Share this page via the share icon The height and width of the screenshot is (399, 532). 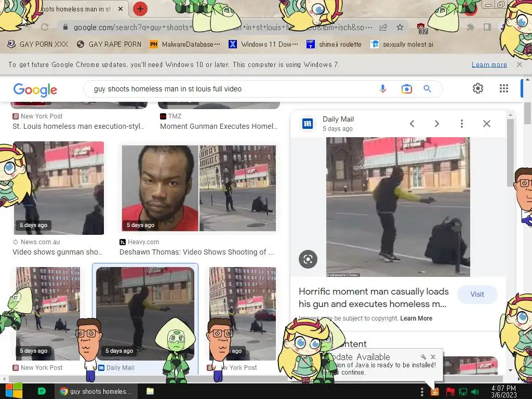(x=383, y=28)
